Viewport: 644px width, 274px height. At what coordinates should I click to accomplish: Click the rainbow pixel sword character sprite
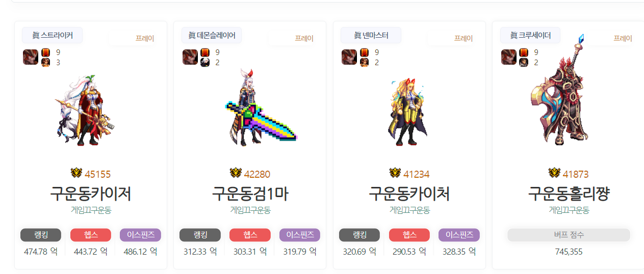coord(260,108)
